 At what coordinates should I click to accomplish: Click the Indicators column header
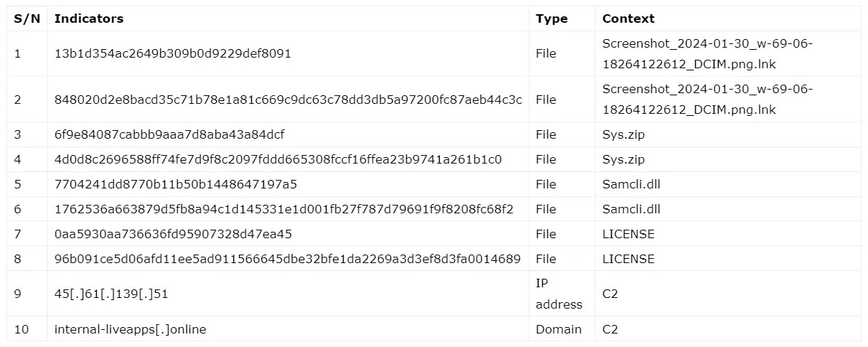[88, 18]
